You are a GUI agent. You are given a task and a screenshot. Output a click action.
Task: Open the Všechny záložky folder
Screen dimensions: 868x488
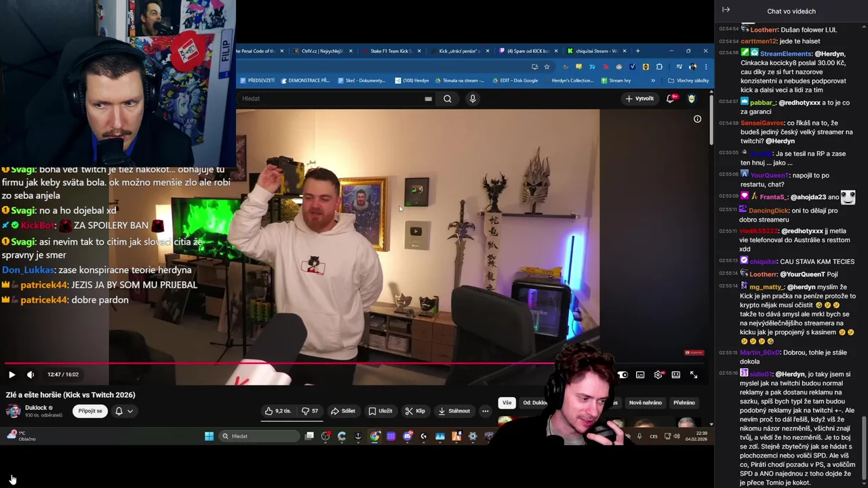point(688,81)
